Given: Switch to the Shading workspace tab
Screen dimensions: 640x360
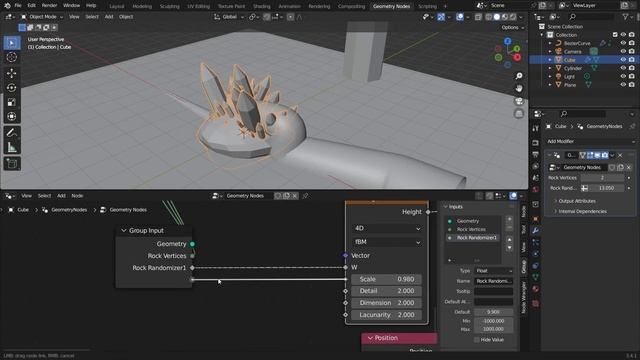Looking at the screenshot, I should click(x=261, y=6).
